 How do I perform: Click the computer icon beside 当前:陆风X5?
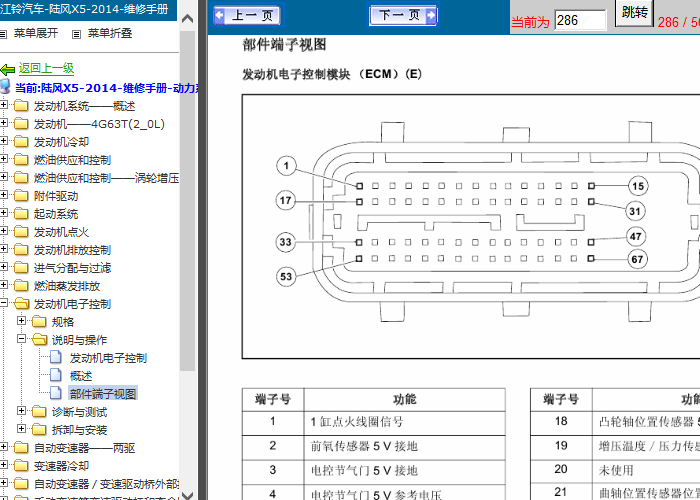(5, 87)
